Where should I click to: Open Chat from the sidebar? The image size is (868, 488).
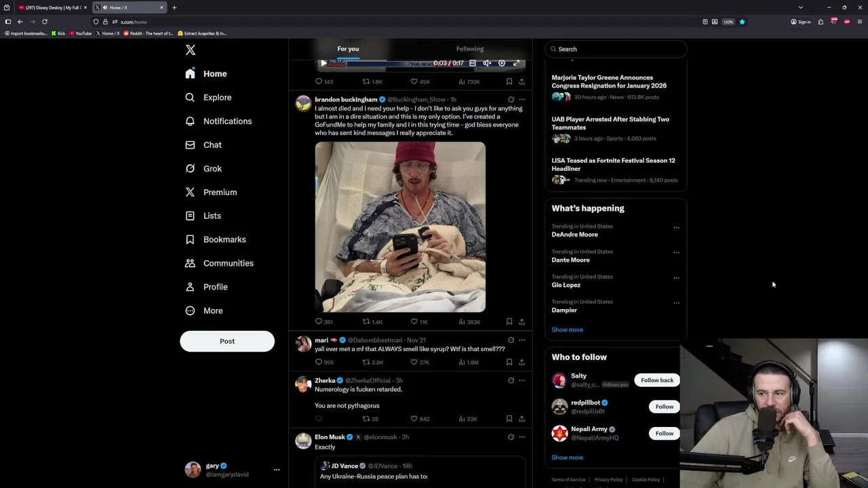(x=203, y=145)
